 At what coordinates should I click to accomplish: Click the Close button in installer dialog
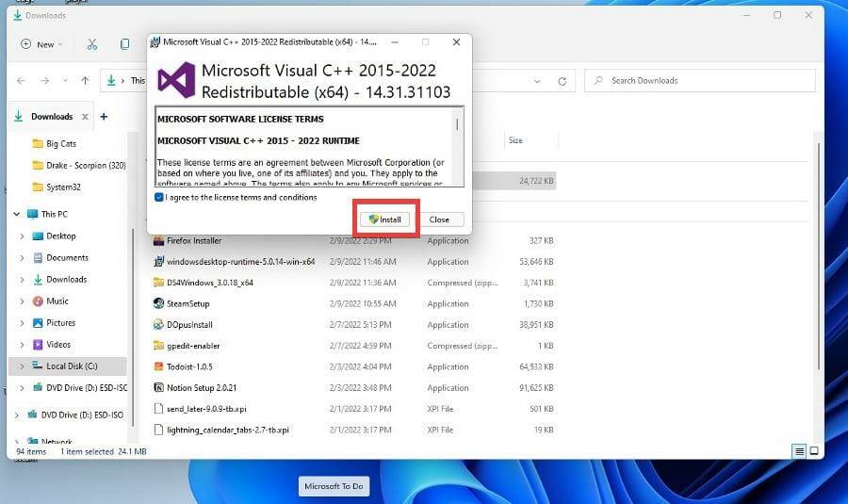[x=439, y=219]
